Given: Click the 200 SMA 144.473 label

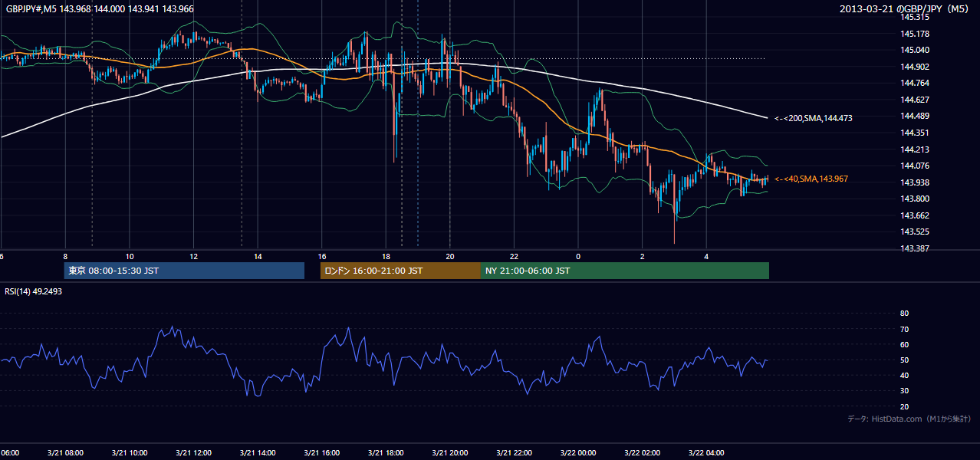Looking at the screenshot, I should click(x=814, y=119).
